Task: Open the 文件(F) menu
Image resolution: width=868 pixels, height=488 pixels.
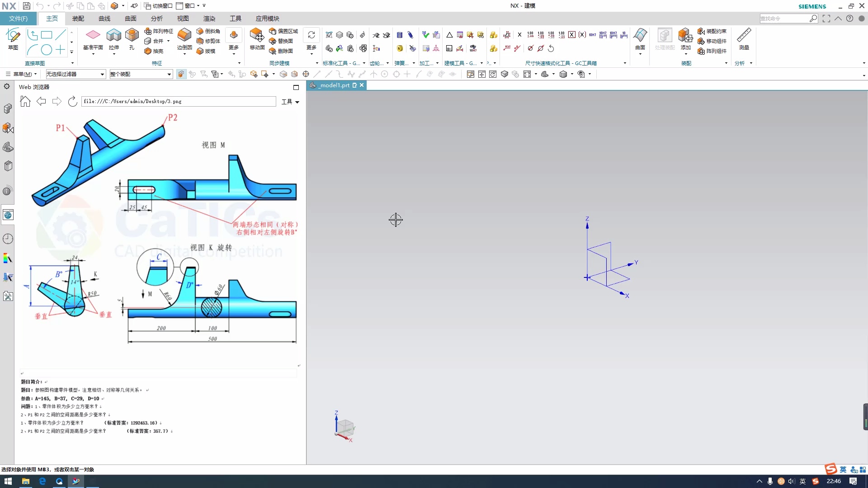Action: click(x=18, y=19)
